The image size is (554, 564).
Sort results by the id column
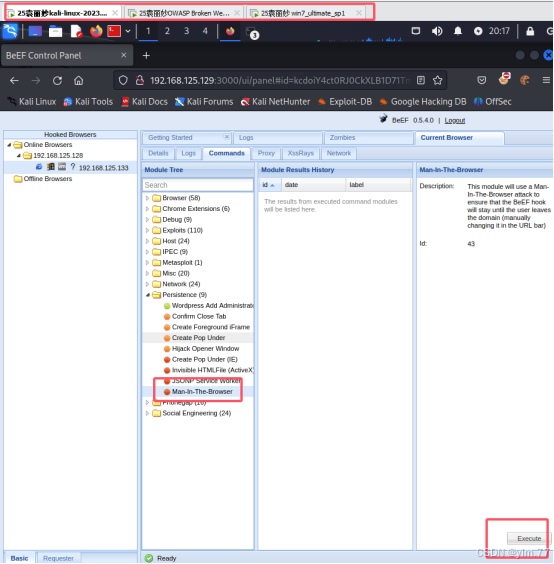(270, 185)
